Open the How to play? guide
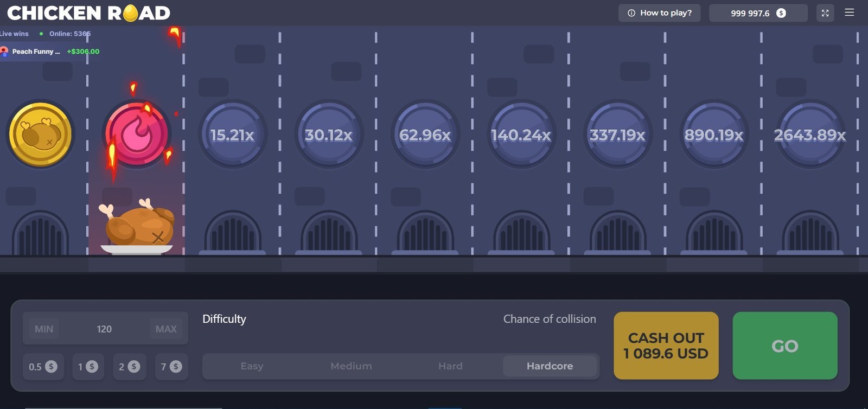Screen dimensions: 868x409 [x=659, y=13]
